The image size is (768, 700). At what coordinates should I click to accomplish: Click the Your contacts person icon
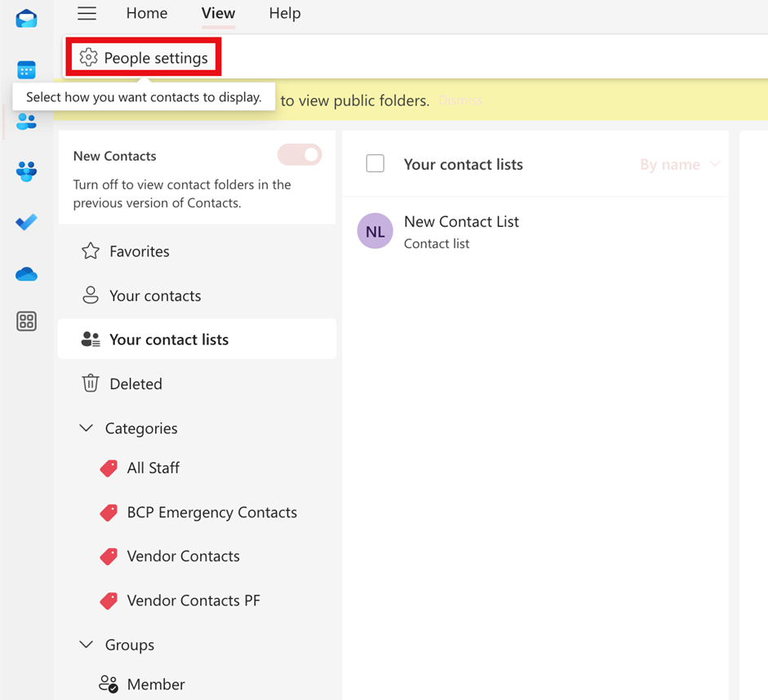(x=90, y=295)
